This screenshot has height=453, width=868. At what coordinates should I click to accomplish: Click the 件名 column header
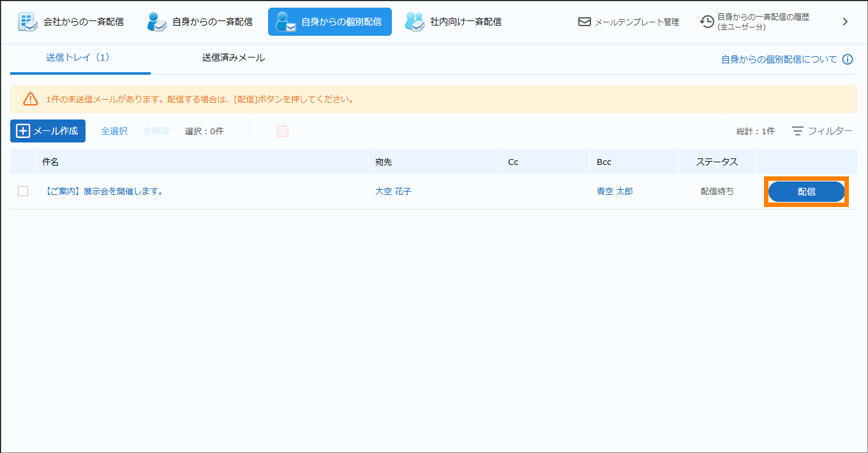[50, 162]
